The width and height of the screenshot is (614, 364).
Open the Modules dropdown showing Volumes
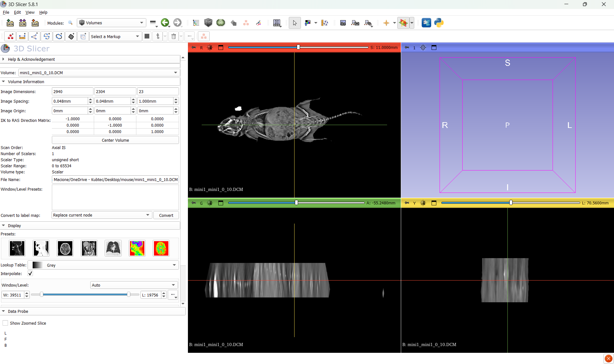point(111,23)
